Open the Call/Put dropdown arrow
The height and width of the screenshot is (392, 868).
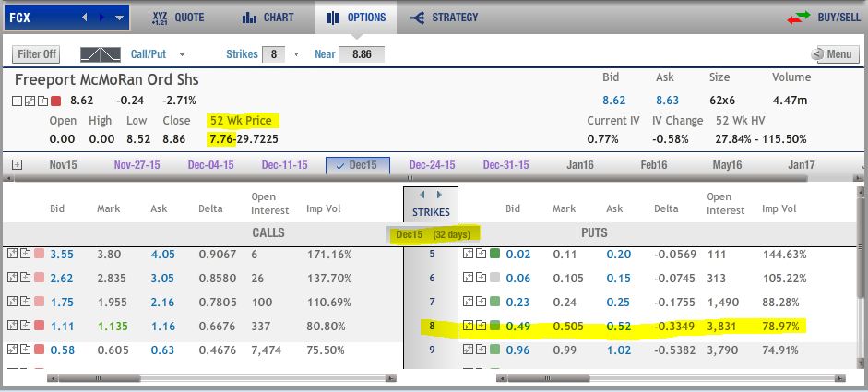point(182,54)
